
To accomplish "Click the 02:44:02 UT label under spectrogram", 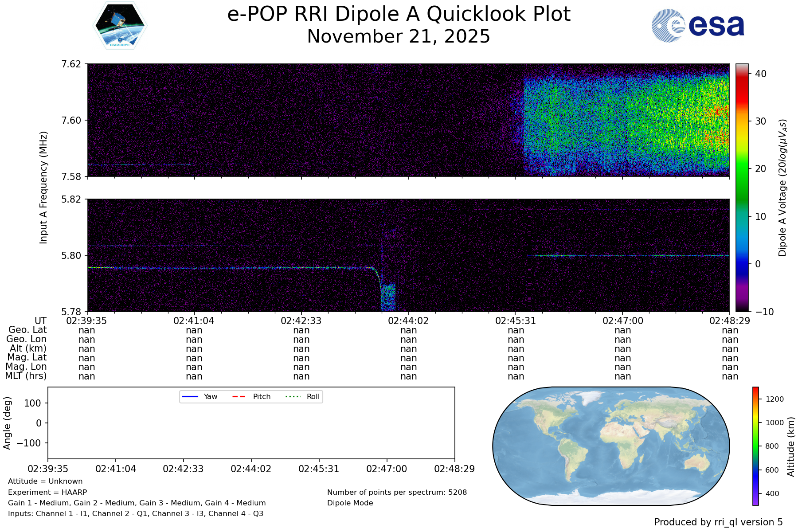I will point(408,321).
